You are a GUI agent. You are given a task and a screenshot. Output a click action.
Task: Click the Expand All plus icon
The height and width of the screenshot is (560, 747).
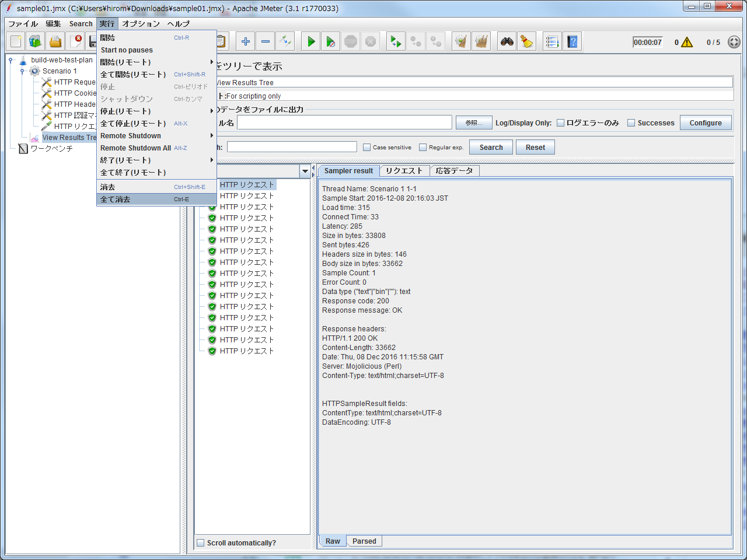click(246, 41)
